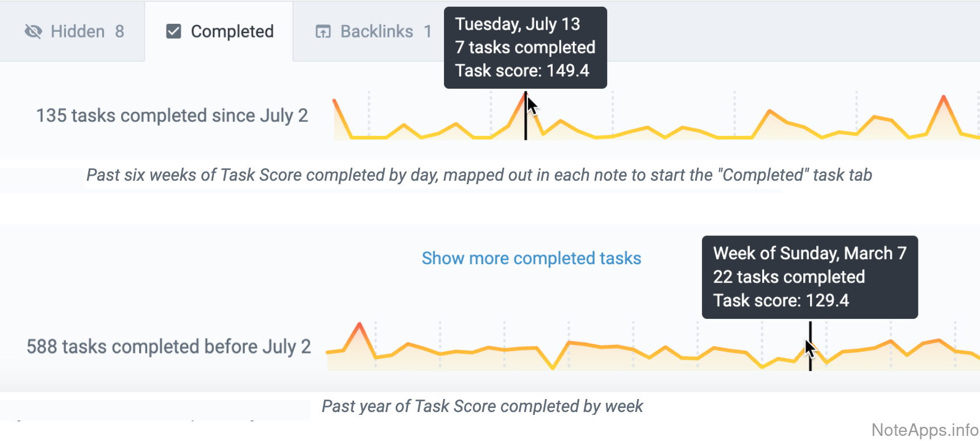The height and width of the screenshot is (441, 980).
Task: Click the Tuesday, July 13 tooltip
Action: pyautogui.click(x=525, y=48)
